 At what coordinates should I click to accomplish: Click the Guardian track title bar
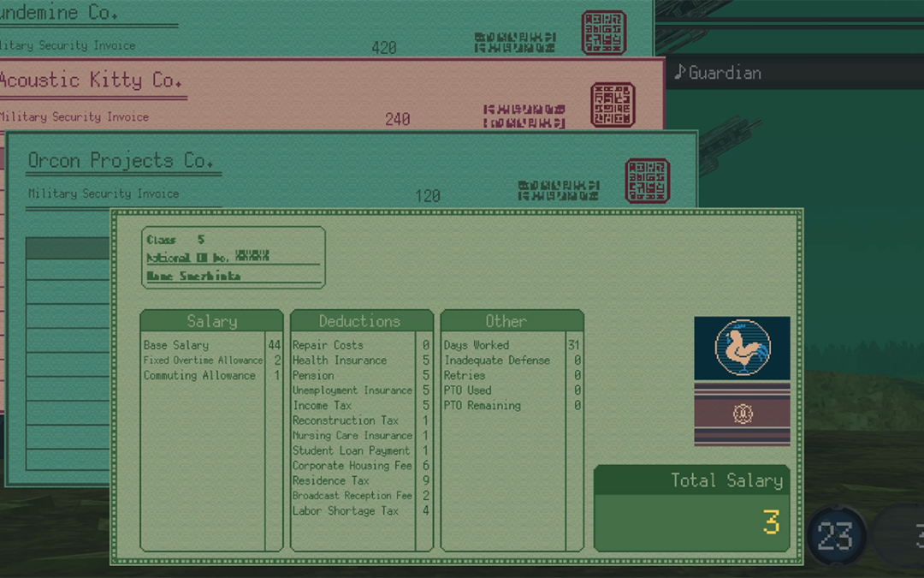pyautogui.click(x=796, y=73)
